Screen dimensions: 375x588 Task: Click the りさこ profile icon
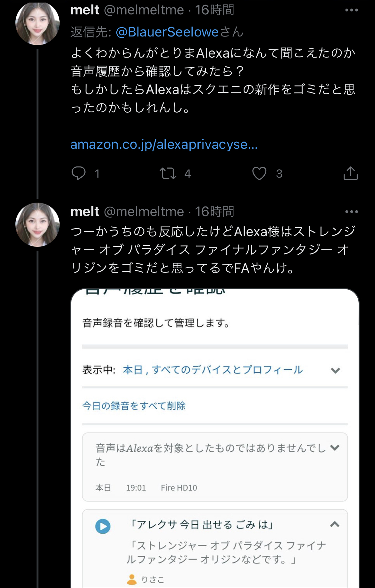point(132,579)
